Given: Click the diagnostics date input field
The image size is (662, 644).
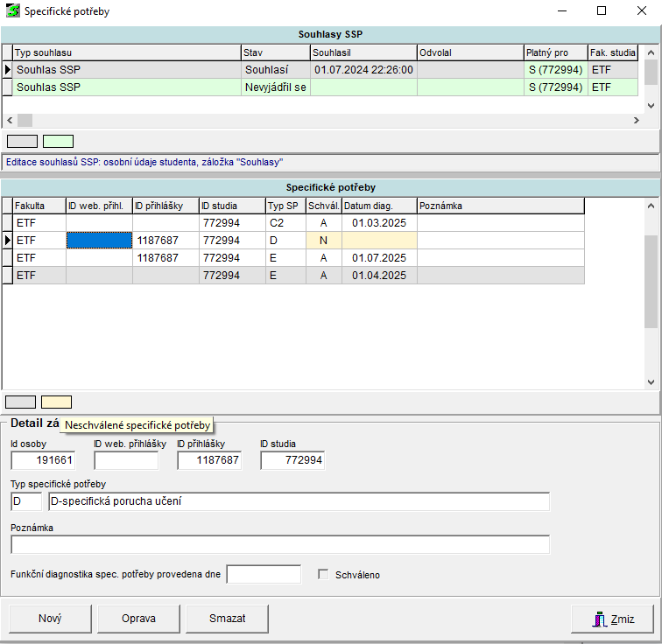Looking at the screenshot, I should pos(264,575).
